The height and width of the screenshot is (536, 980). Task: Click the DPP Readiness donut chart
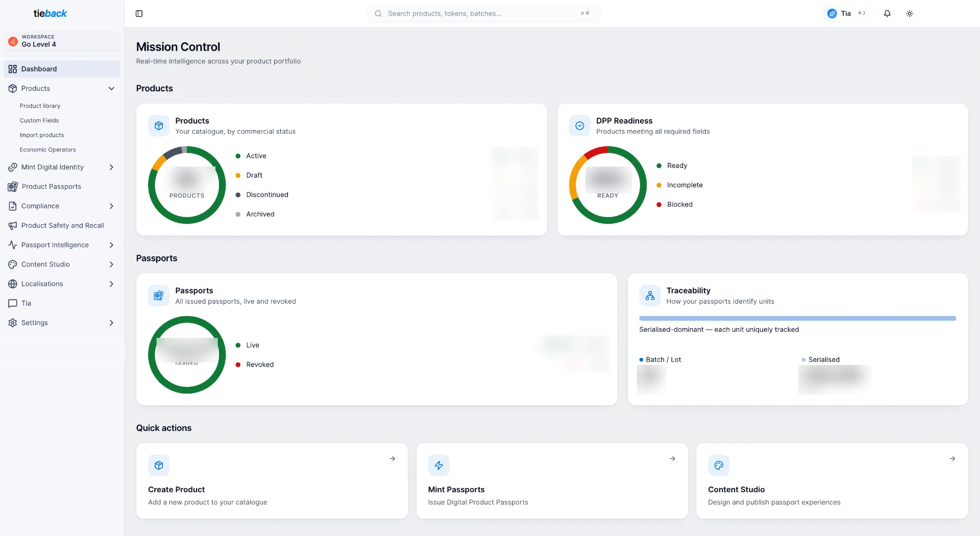tap(607, 185)
